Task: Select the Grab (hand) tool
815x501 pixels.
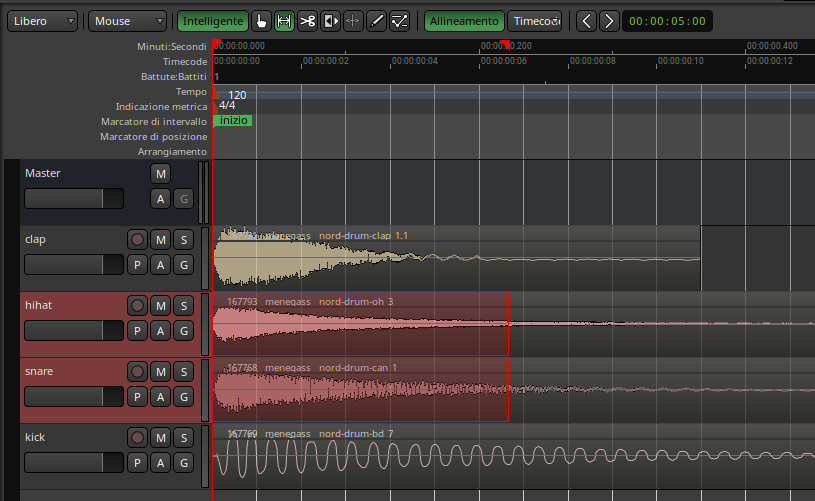Action: [x=260, y=21]
